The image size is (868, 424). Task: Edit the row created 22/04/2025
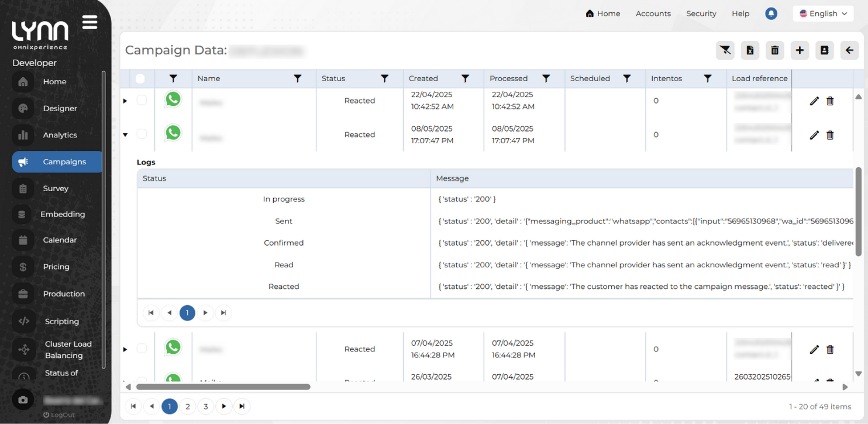coord(814,101)
